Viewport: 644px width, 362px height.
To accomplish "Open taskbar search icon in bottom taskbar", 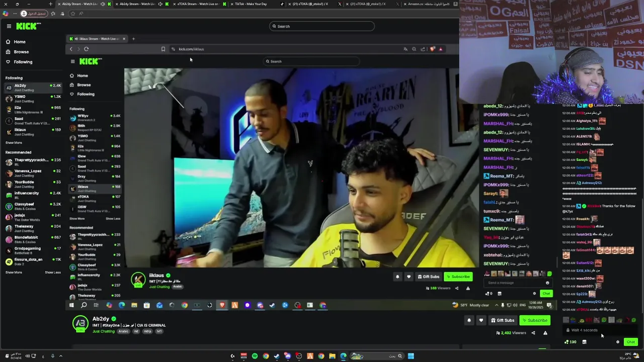I will coord(400,356).
